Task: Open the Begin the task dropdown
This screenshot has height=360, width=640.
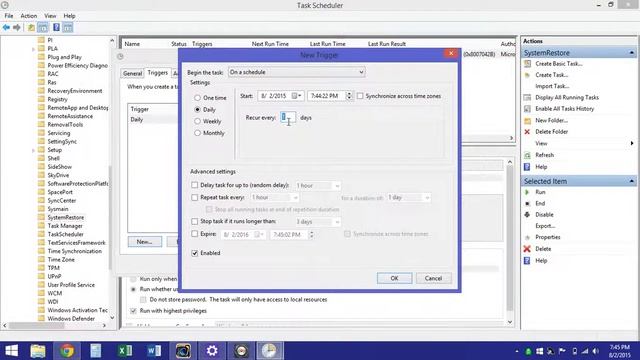Action: (x=297, y=72)
